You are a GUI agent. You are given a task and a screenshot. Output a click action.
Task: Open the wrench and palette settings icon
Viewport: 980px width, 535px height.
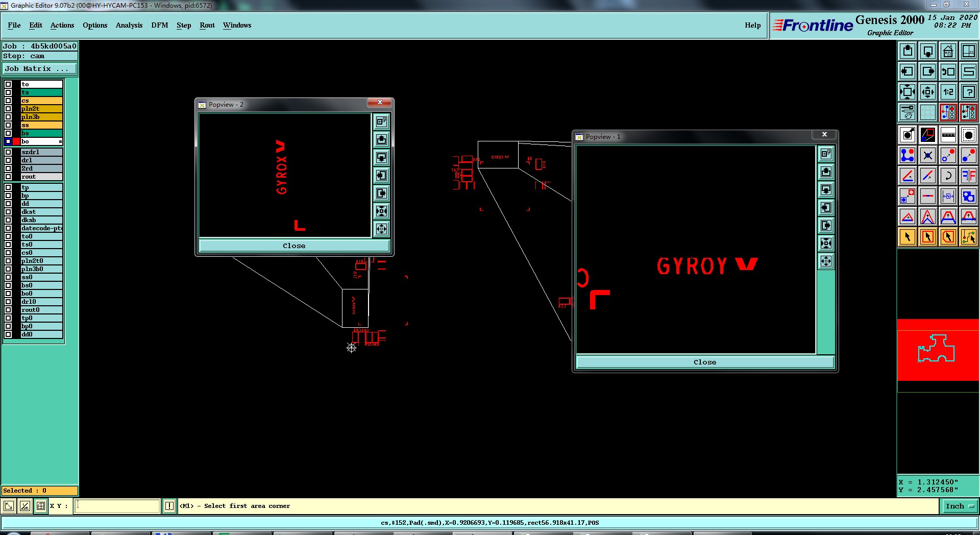[x=908, y=112]
